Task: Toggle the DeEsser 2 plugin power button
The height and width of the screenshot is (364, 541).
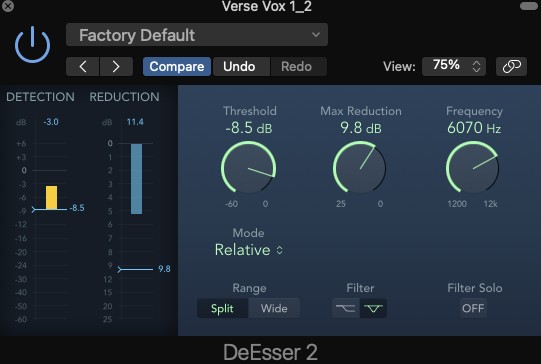Action: [x=32, y=45]
